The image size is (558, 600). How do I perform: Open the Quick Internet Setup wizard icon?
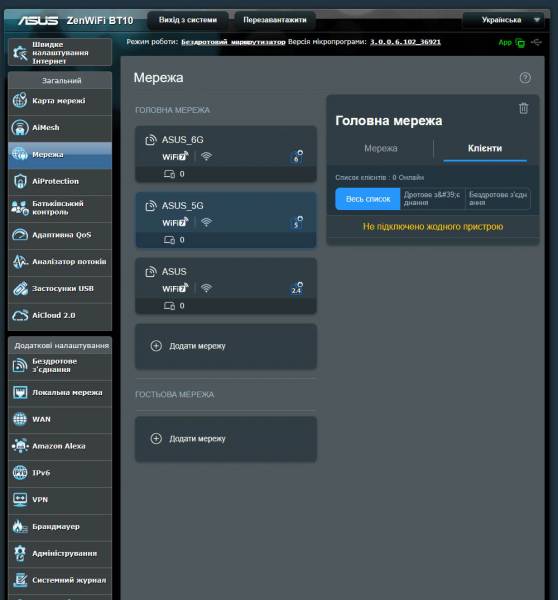pos(20,53)
